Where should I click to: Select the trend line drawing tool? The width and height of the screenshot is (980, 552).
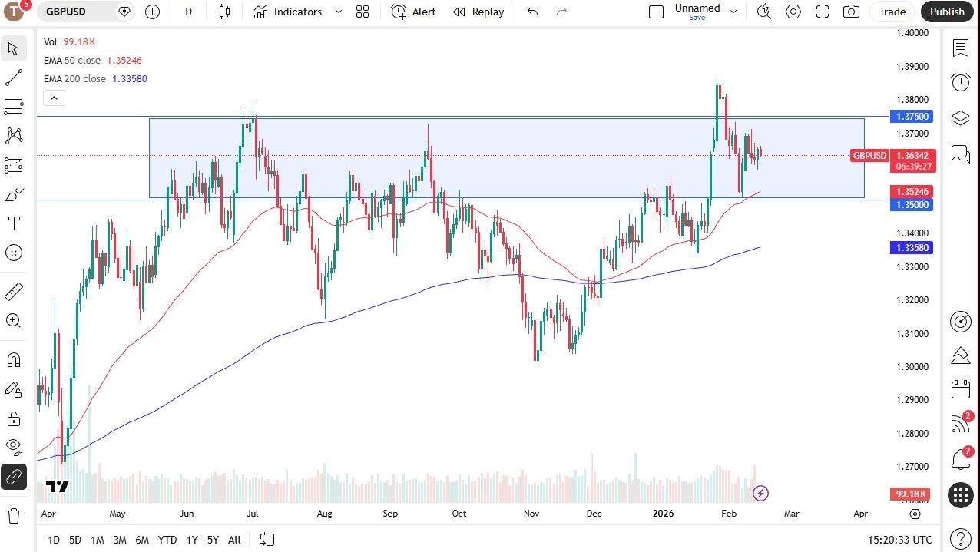pyautogui.click(x=13, y=77)
